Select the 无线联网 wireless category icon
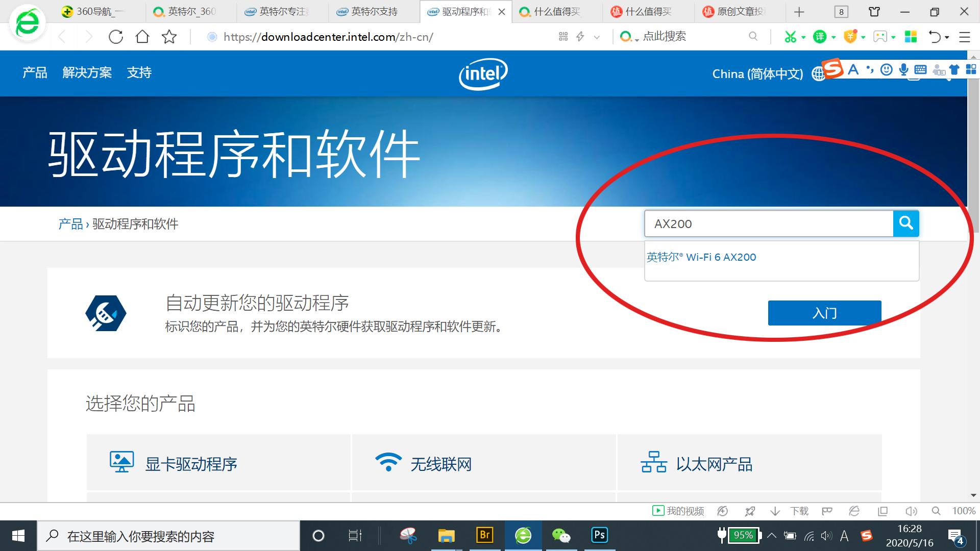The height and width of the screenshot is (551, 980). coord(389,462)
